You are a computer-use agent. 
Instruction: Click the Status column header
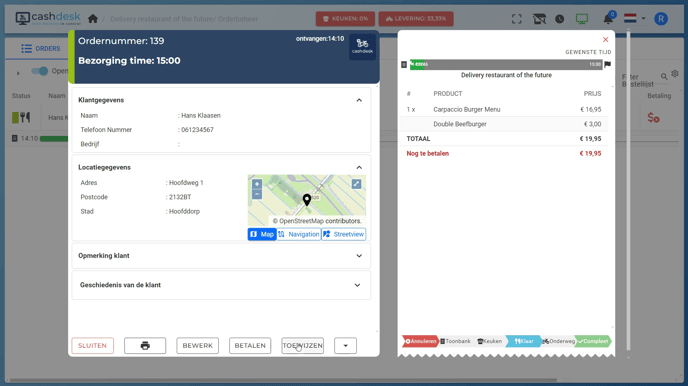[x=21, y=96]
